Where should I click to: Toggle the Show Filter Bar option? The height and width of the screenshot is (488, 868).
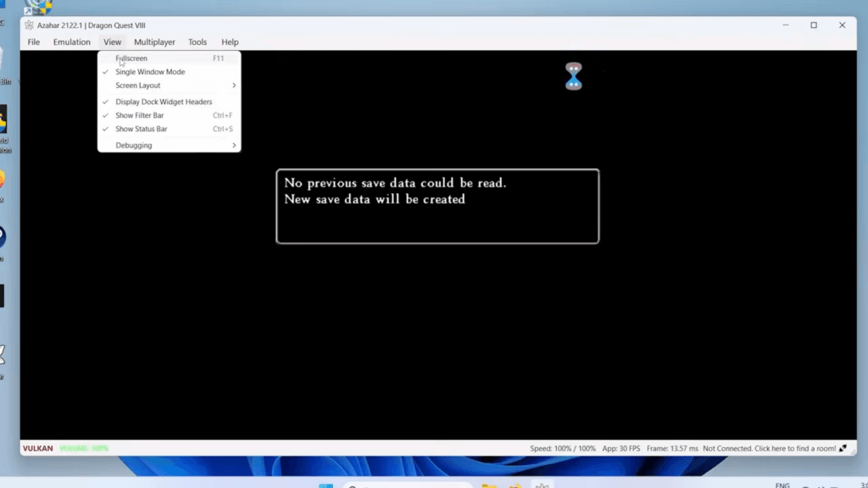pyautogui.click(x=169, y=115)
